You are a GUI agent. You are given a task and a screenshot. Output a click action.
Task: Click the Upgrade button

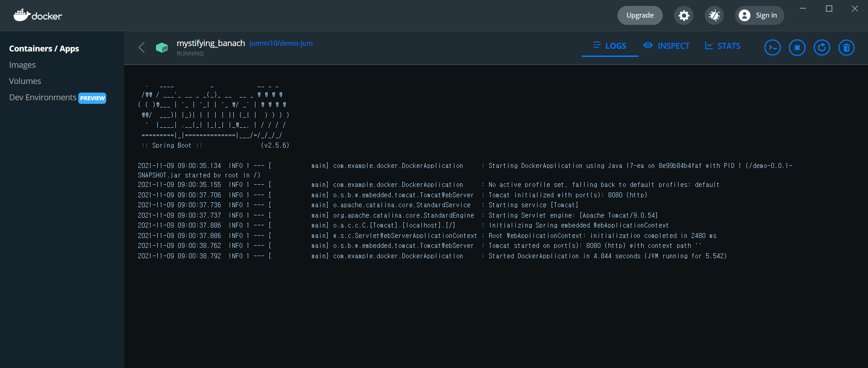point(640,15)
